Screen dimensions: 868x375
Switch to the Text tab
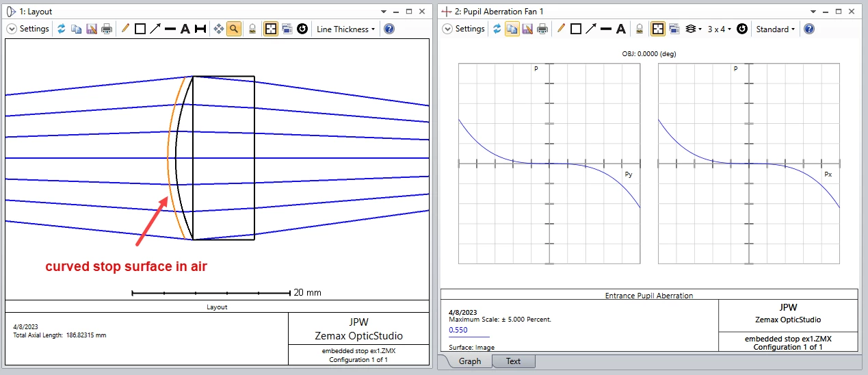(x=513, y=361)
